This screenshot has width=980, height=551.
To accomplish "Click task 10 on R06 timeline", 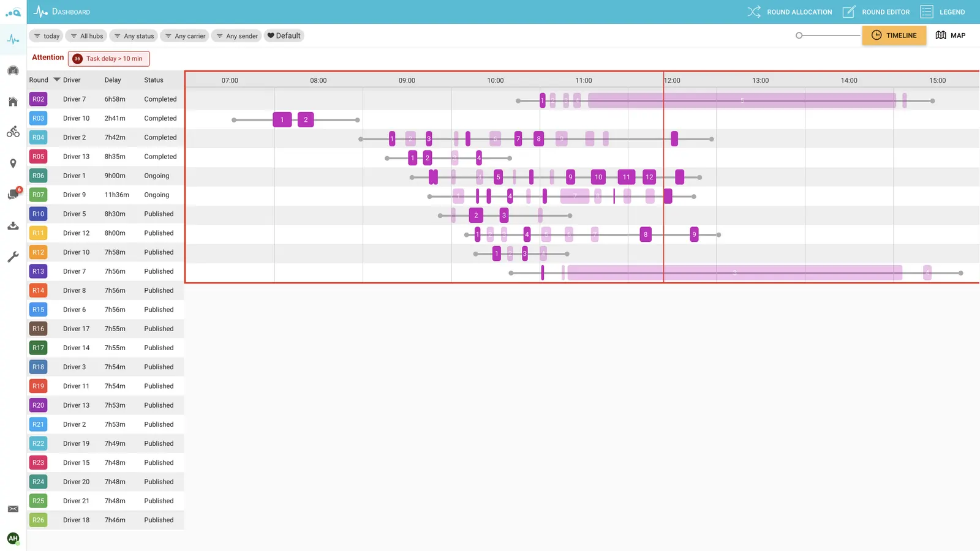I will coord(598,178).
